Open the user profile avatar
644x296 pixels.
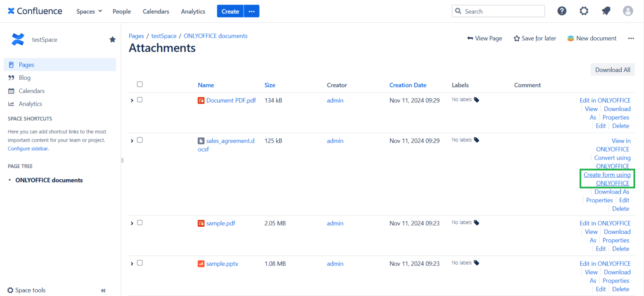[628, 11]
